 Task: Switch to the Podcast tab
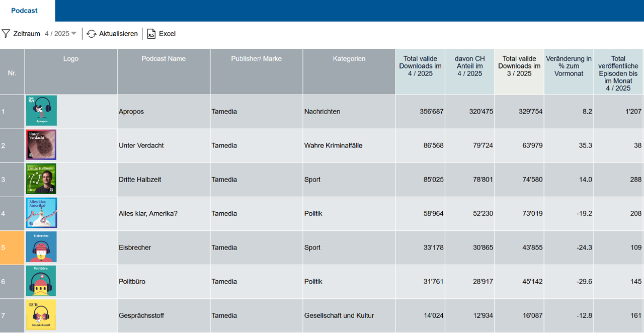(24, 11)
